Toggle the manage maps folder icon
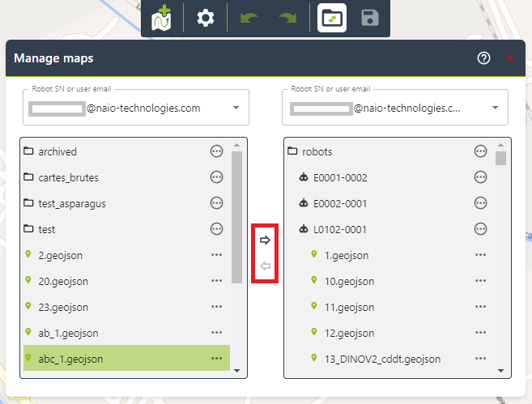This screenshot has height=404, width=532. click(x=332, y=18)
